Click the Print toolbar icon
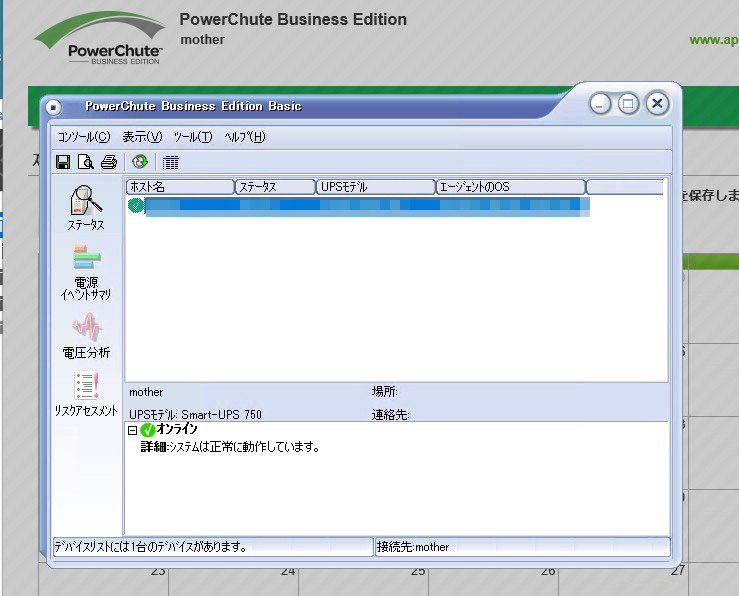This screenshot has height=596, width=739. click(x=109, y=162)
